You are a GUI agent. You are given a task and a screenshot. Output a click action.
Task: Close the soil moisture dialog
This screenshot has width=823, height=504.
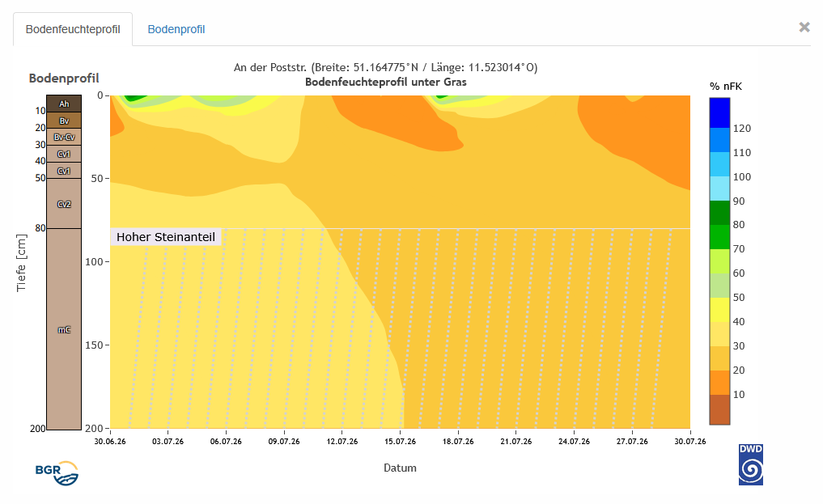click(804, 28)
